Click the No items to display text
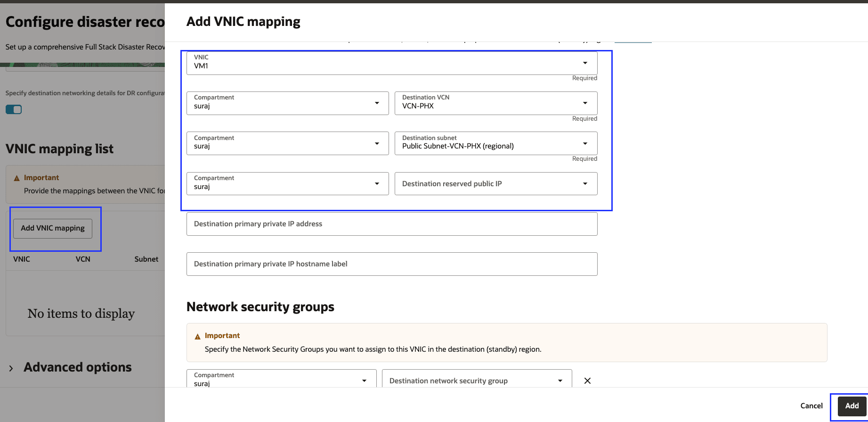 click(x=81, y=314)
